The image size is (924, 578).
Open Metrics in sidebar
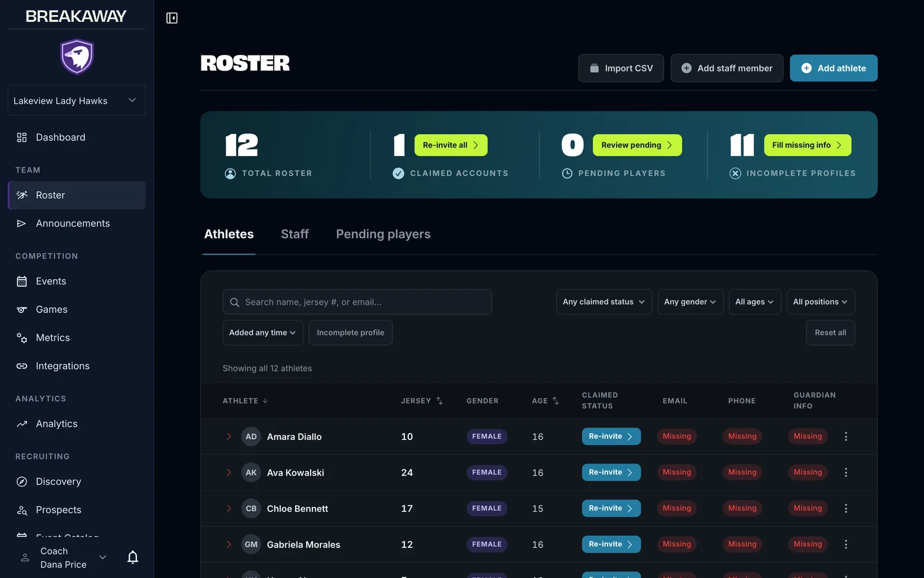click(x=77, y=338)
